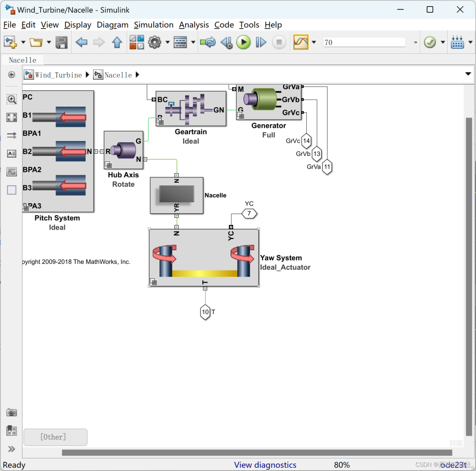Open the Model Explorer icon

180,42
